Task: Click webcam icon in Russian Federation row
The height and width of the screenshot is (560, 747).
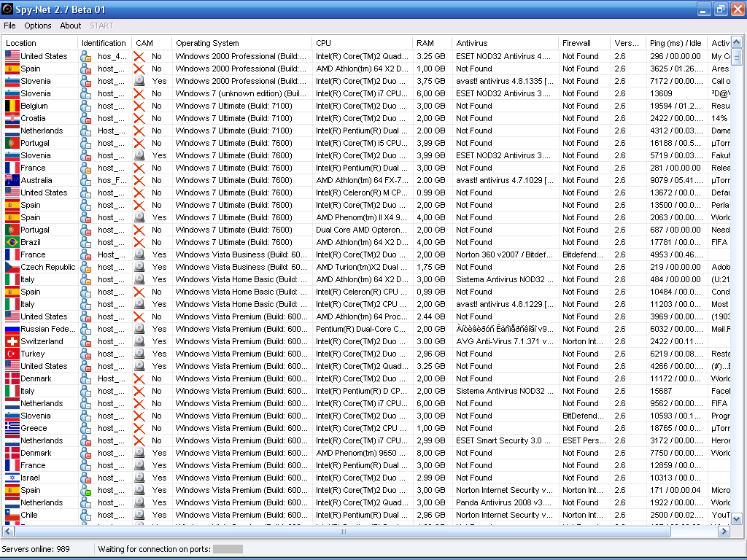Action: coord(139,329)
